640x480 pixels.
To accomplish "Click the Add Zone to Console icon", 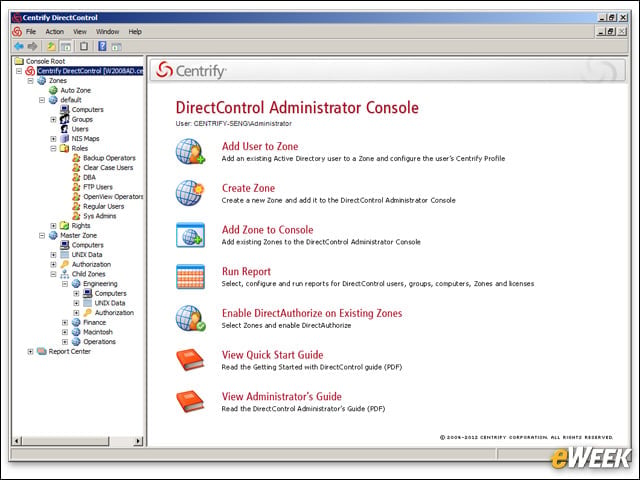I will (x=190, y=235).
